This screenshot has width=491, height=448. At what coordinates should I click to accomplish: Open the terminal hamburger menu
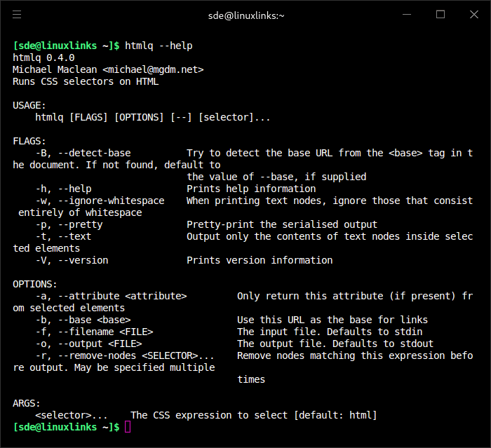click(17, 15)
